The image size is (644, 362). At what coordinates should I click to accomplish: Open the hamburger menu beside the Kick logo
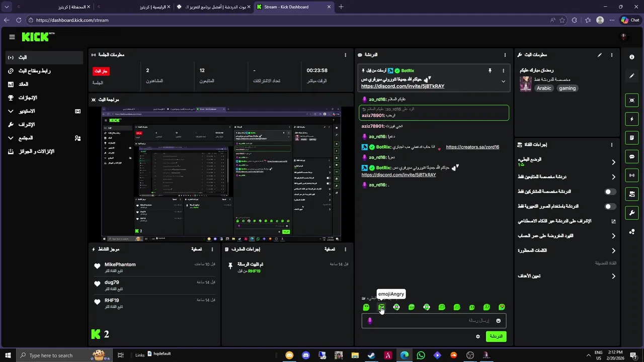pyautogui.click(x=12, y=37)
